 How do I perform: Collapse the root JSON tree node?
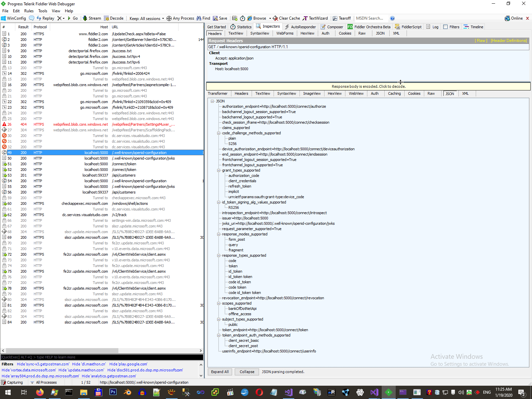click(212, 101)
